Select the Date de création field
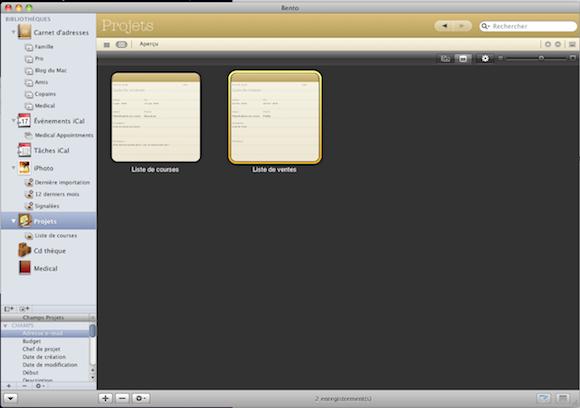This screenshot has width=580, height=408. [x=45, y=357]
